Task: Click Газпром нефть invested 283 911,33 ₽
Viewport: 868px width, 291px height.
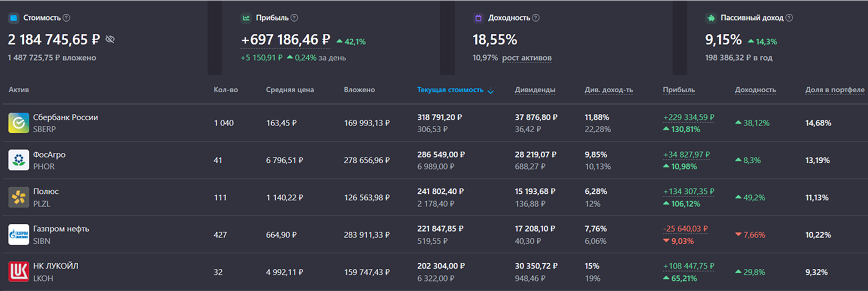Action: point(367,235)
